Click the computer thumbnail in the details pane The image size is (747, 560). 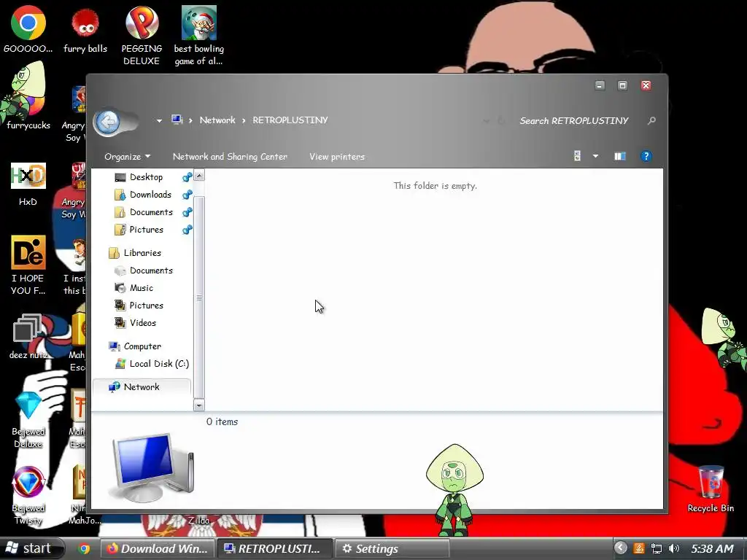[152, 467]
